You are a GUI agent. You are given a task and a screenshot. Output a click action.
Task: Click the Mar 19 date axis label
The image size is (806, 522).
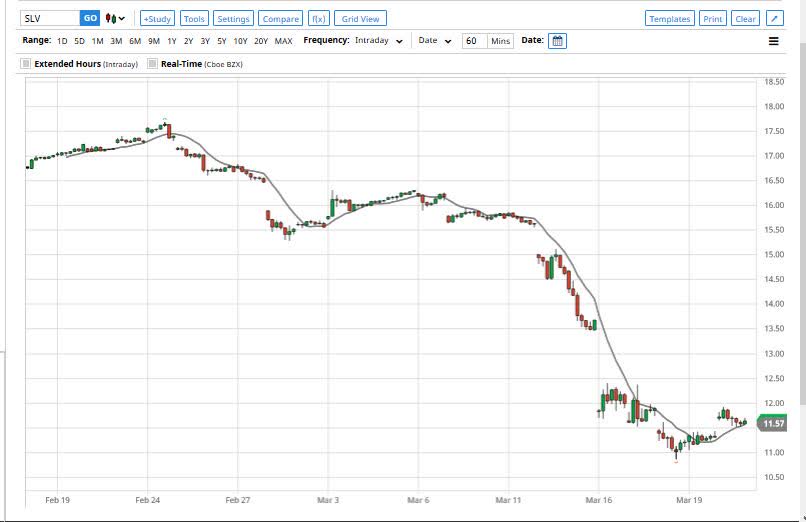pyautogui.click(x=689, y=500)
